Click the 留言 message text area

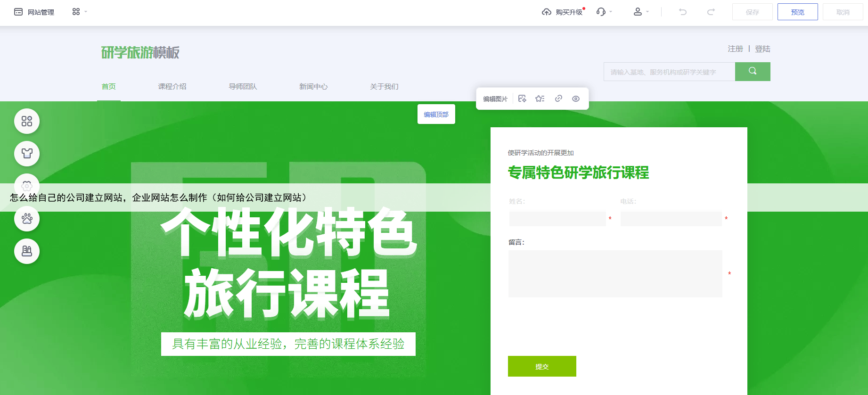tap(615, 274)
